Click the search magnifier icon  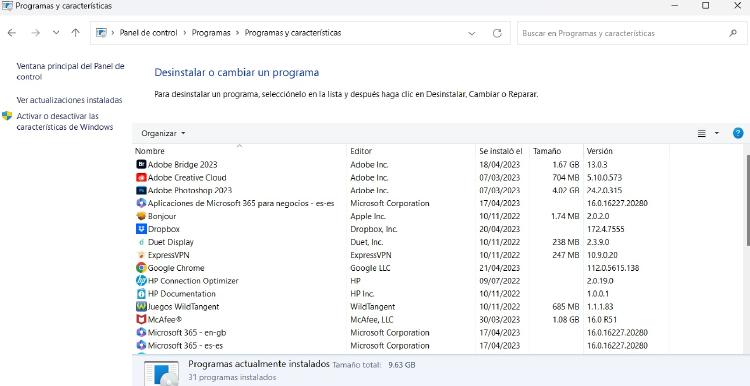pos(732,33)
